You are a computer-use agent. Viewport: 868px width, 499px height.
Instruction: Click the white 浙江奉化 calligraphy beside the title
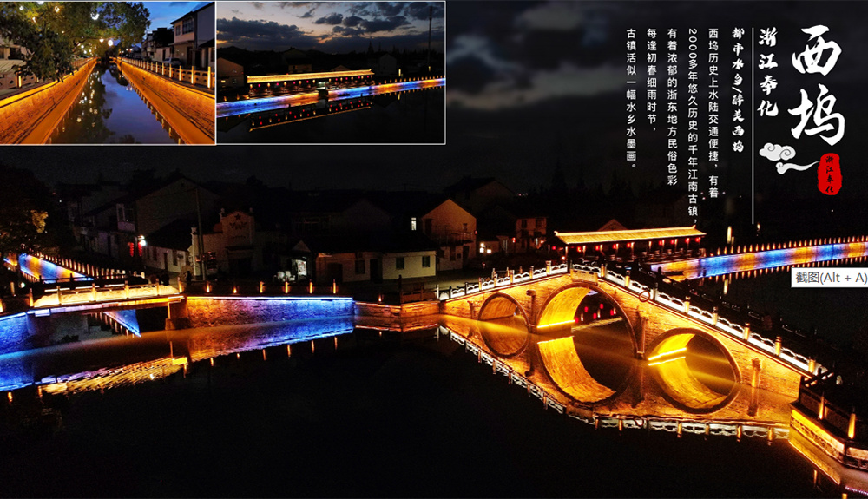coord(768,72)
